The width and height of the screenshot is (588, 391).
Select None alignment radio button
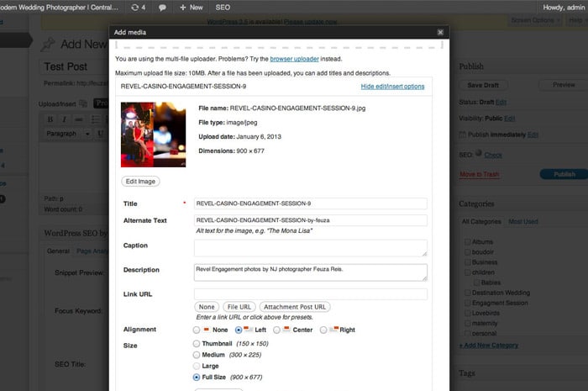197,330
